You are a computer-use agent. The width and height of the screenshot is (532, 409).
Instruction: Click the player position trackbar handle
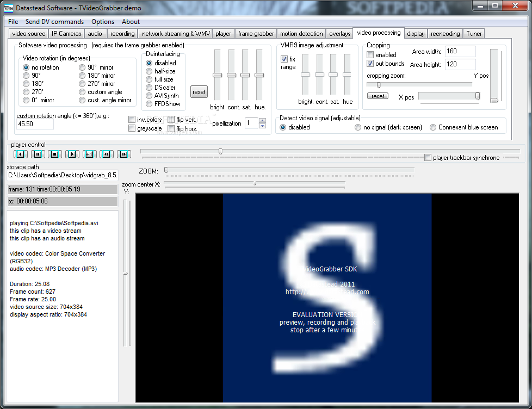(220, 151)
